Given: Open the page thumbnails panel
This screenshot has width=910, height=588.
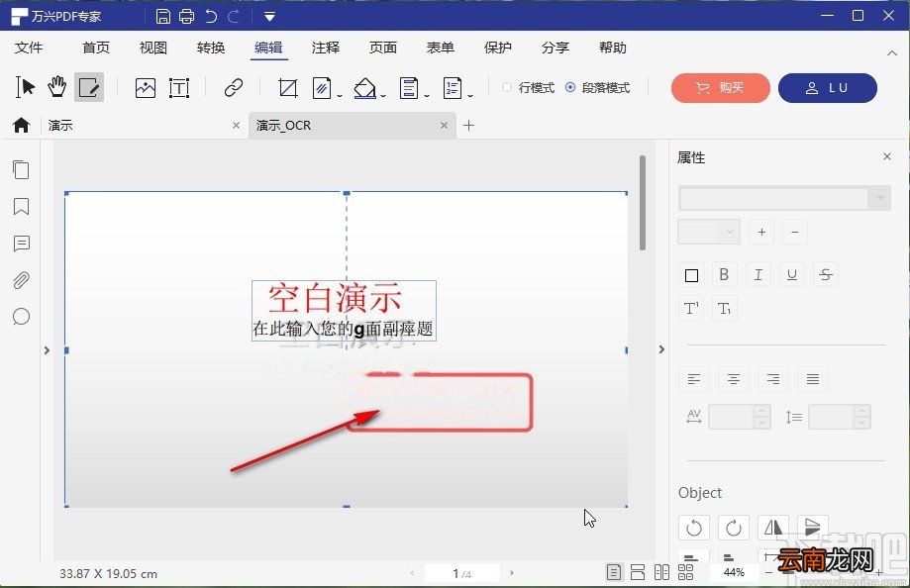Looking at the screenshot, I should coord(21,169).
